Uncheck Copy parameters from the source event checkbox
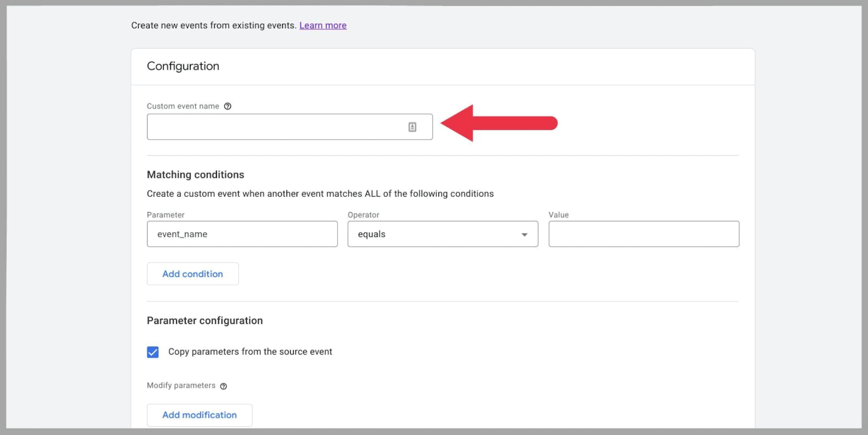Viewport: 868px width, 435px height. [153, 352]
